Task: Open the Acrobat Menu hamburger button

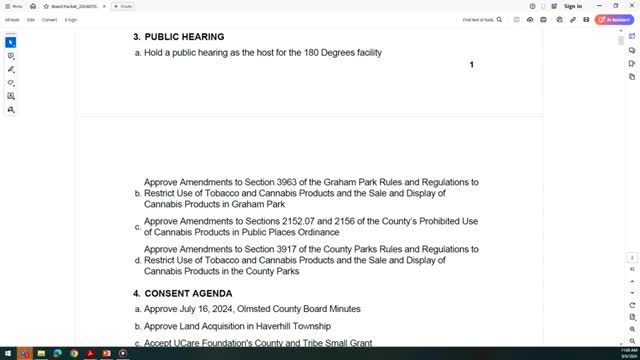Action: tap(13, 7)
